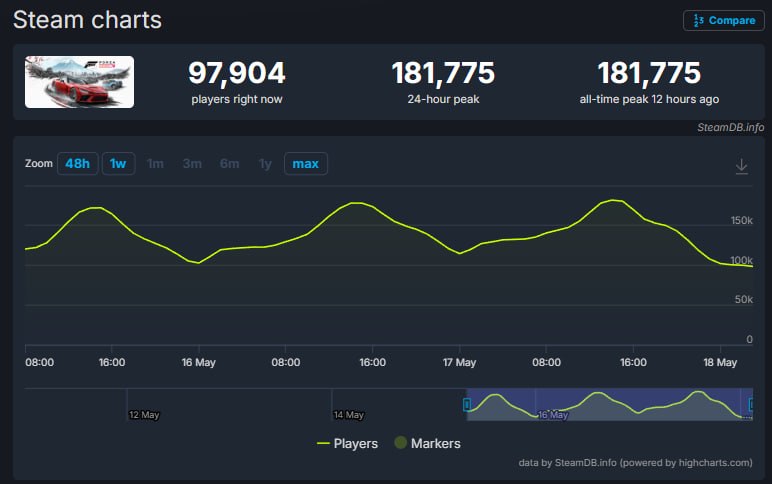
Task: Click the 100k axis label
Action: (x=741, y=259)
